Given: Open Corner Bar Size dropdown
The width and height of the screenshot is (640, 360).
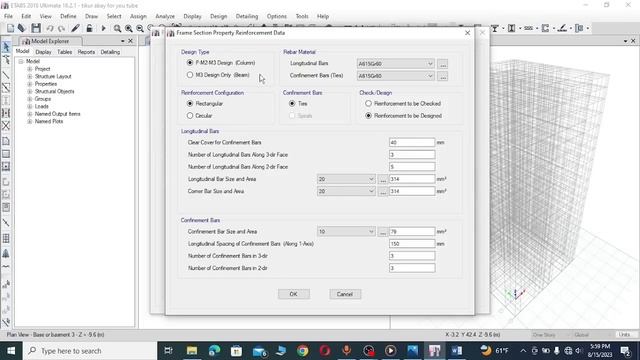Looking at the screenshot, I should [346, 191].
